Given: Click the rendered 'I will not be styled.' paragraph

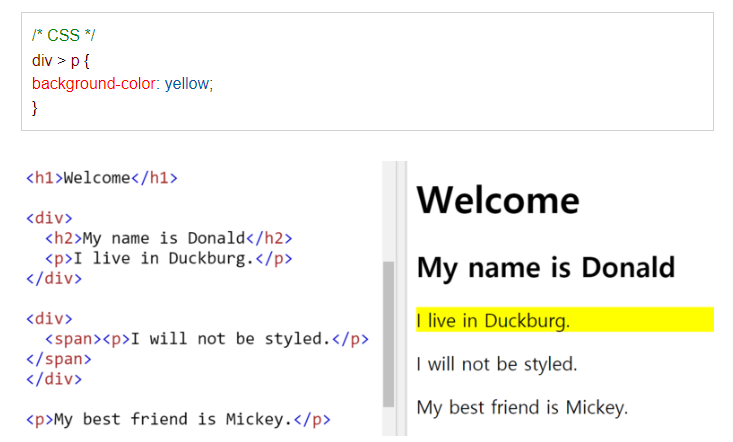Looking at the screenshot, I should point(497,364).
